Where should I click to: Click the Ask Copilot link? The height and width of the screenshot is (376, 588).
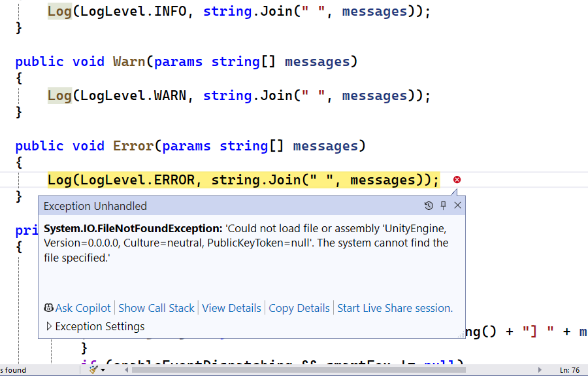83,308
